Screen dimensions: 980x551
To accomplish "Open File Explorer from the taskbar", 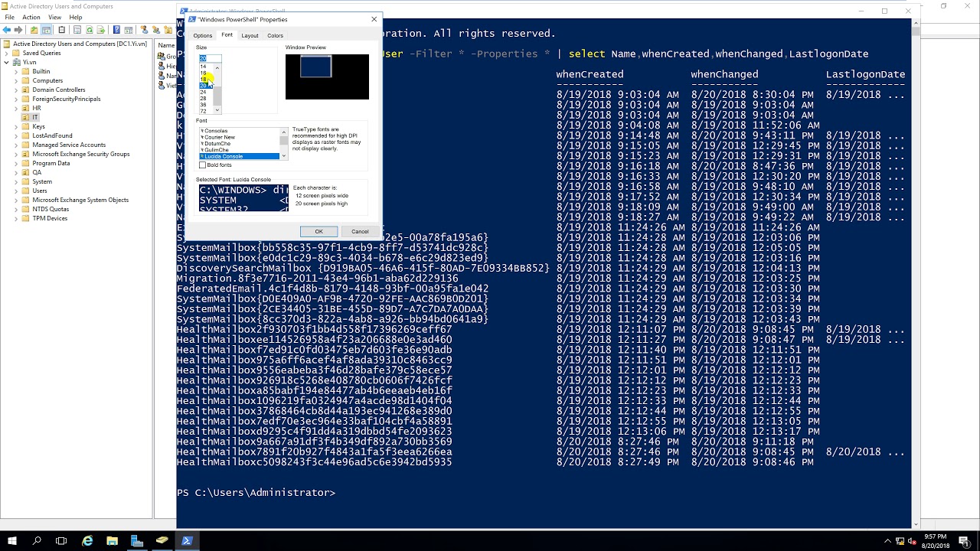I will [x=112, y=540].
